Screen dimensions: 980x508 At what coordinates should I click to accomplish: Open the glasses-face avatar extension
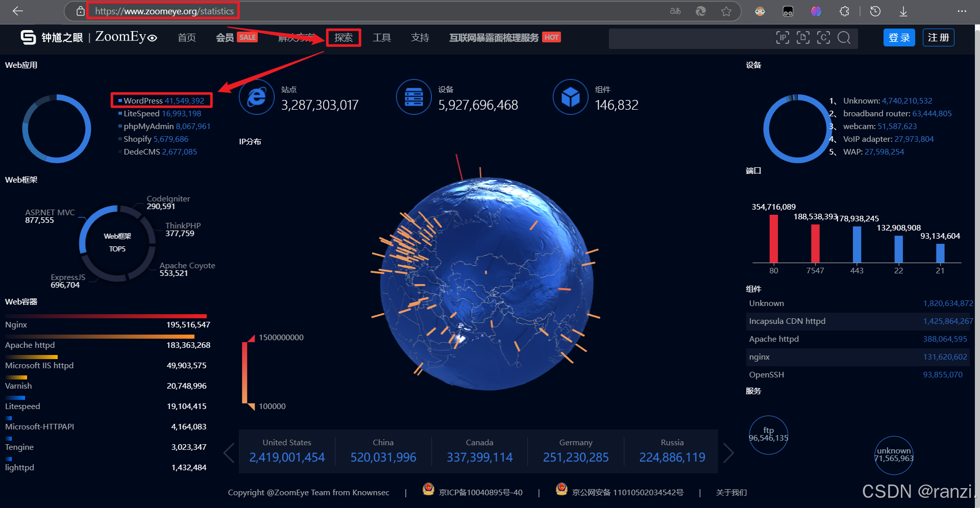click(760, 11)
